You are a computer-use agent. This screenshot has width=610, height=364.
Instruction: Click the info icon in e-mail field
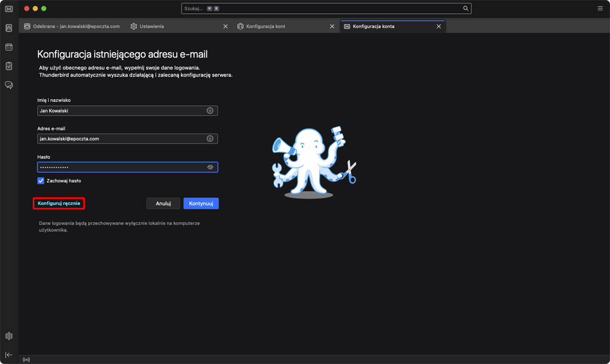(x=210, y=139)
